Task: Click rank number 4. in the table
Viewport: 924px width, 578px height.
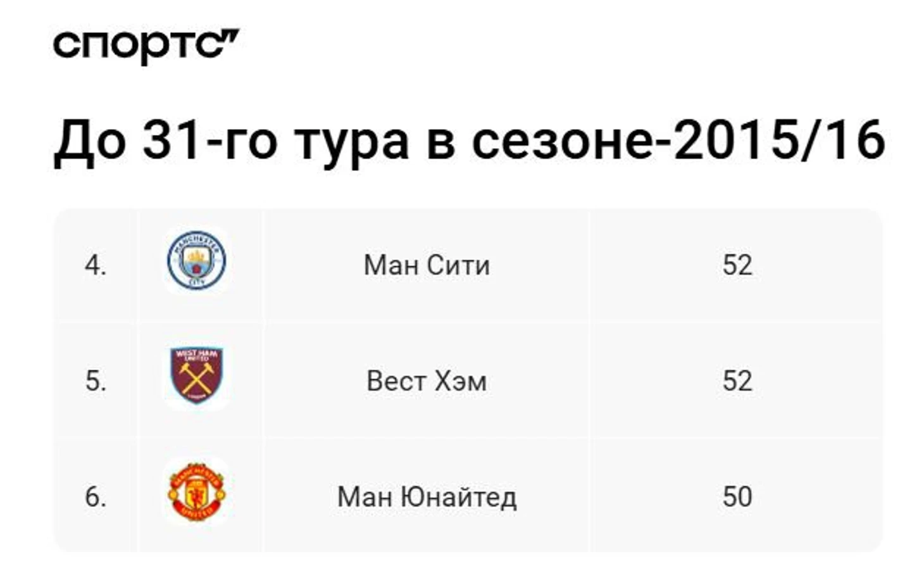Action: point(96,265)
